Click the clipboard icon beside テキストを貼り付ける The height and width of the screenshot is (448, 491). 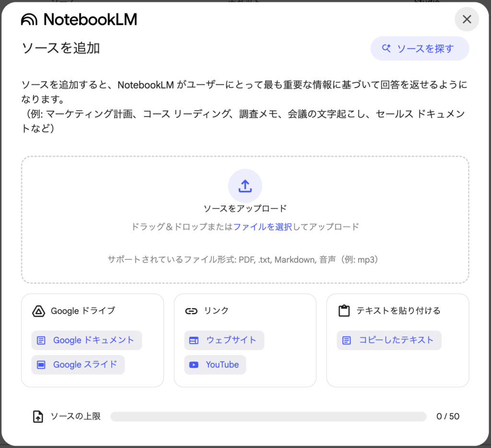344,311
